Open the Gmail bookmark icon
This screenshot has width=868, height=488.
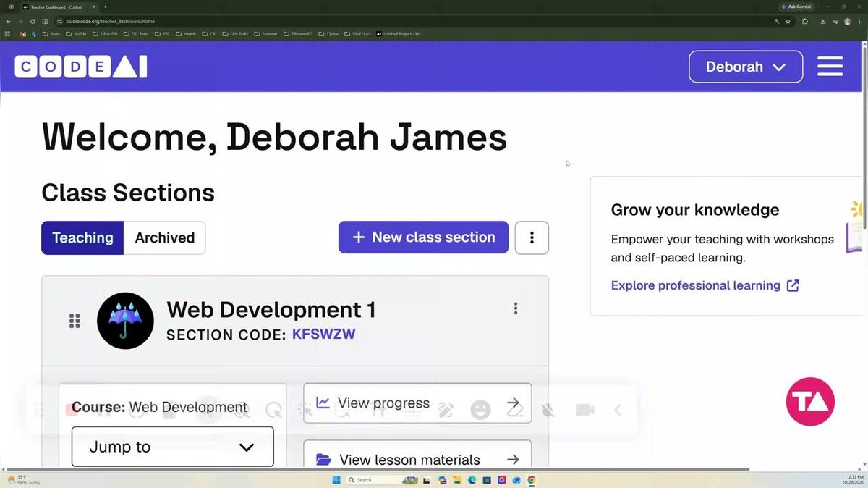(23, 33)
